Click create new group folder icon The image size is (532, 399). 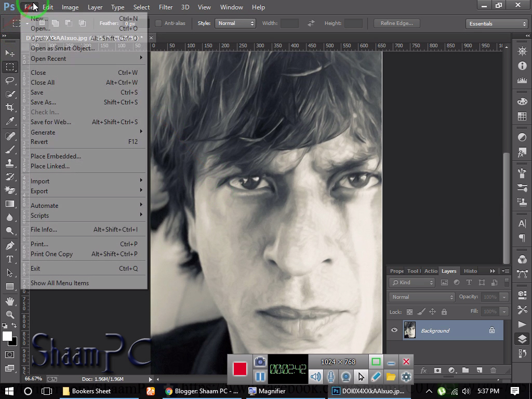(x=465, y=370)
